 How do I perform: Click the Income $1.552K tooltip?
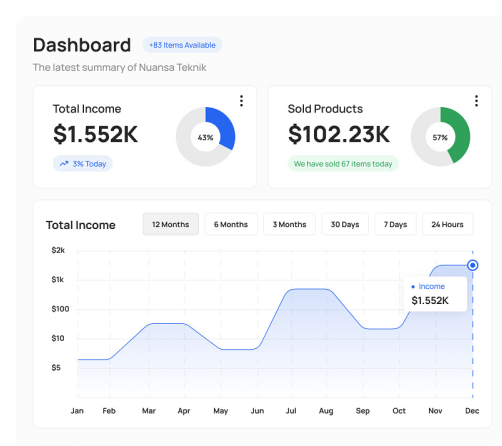435,294
